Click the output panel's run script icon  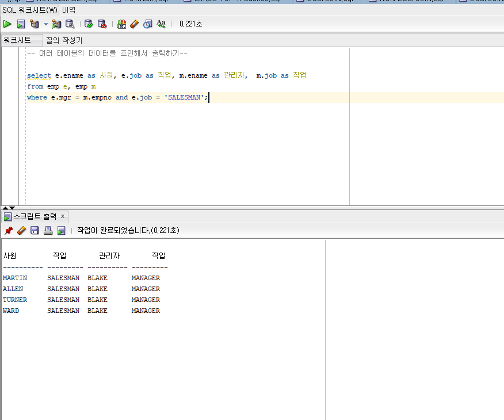61,230
